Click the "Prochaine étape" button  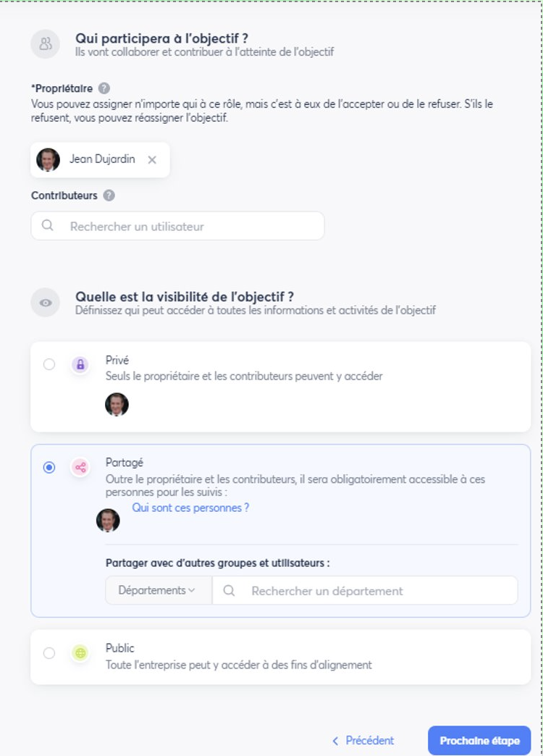(x=479, y=741)
